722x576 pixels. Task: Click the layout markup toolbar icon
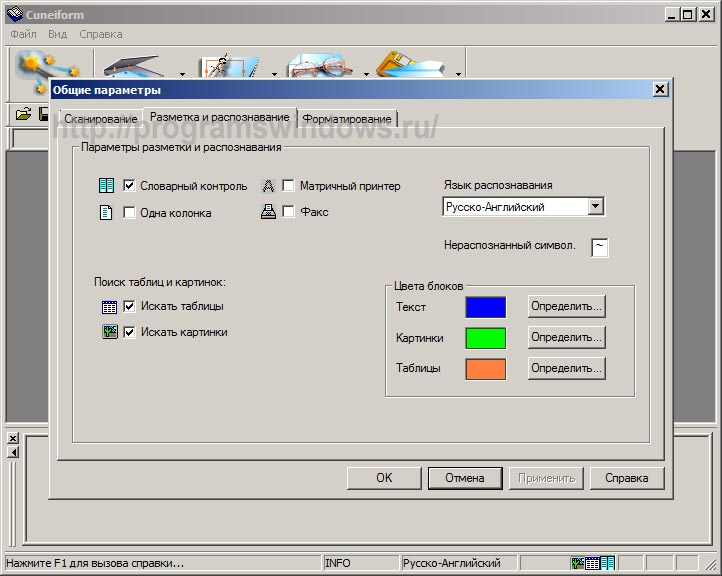[x=228, y=66]
